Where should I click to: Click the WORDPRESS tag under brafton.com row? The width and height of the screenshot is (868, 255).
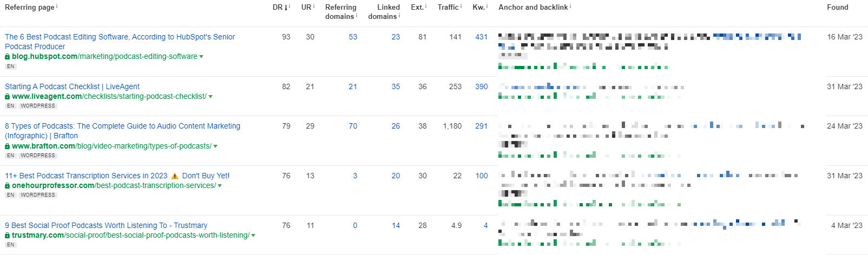38,156
